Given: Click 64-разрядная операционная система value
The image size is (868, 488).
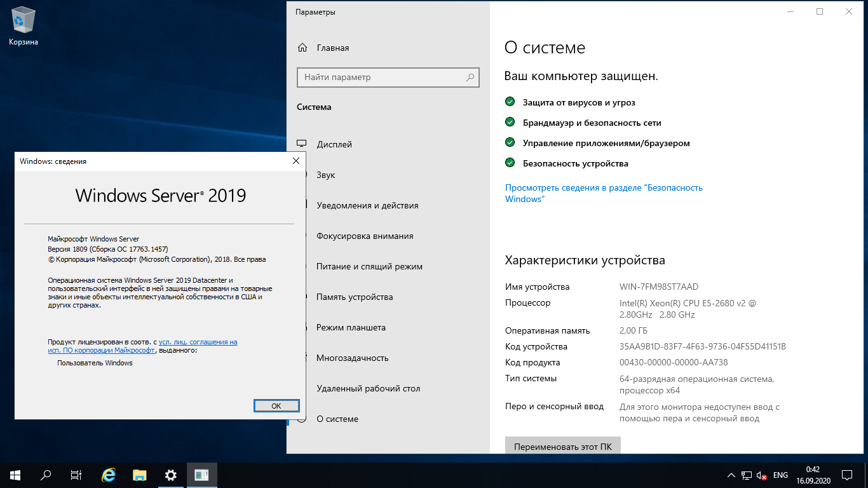Looking at the screenshot, I should 696,384.
